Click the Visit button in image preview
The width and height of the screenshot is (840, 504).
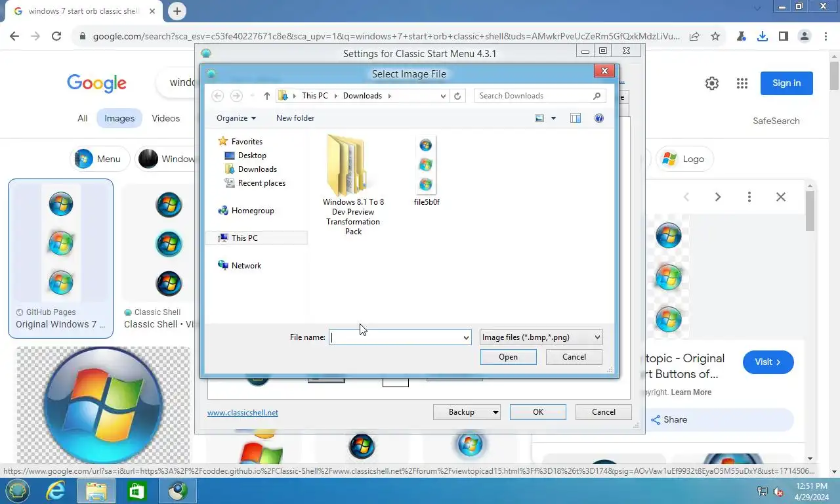click(768, 362)
